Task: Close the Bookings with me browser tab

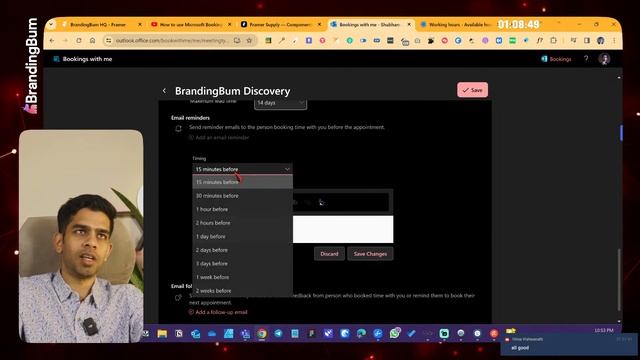Action: 409,24
